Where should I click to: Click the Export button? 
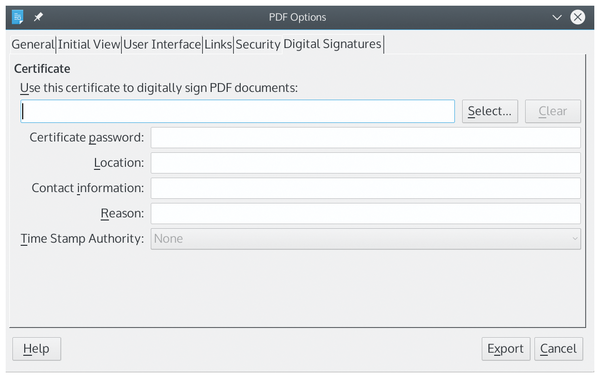505,349
